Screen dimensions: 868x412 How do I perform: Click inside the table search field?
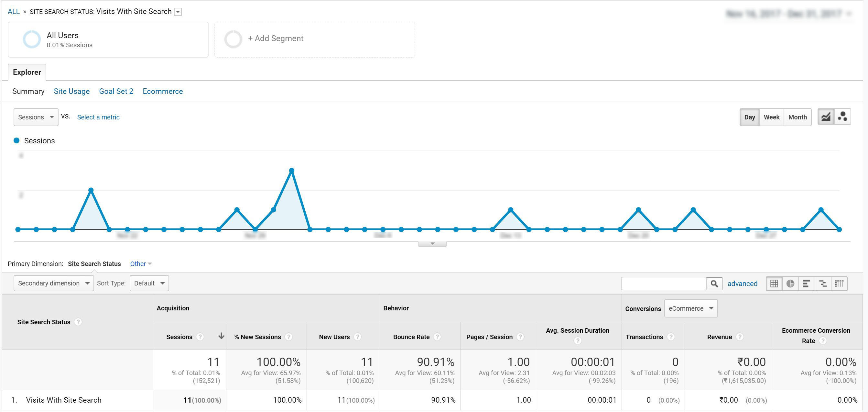point(664,284)
